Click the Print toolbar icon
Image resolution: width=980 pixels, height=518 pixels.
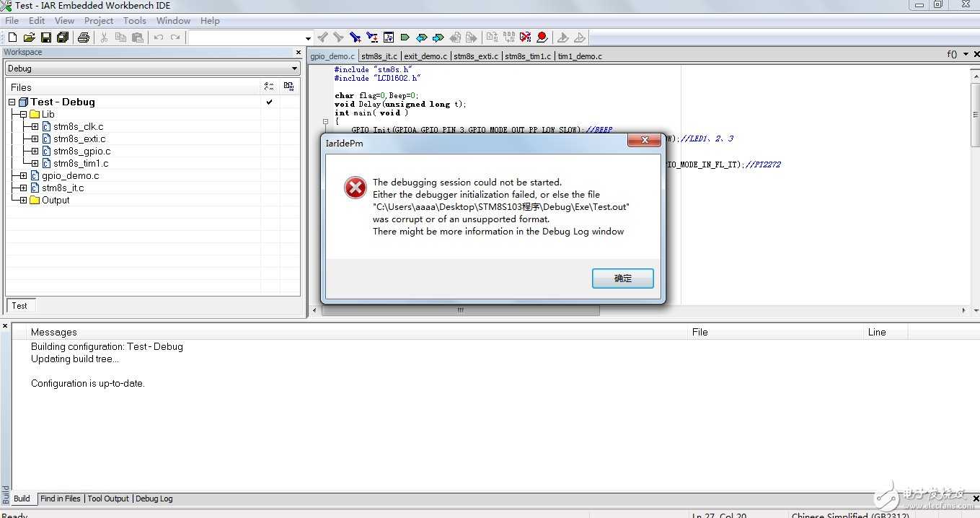84,38
